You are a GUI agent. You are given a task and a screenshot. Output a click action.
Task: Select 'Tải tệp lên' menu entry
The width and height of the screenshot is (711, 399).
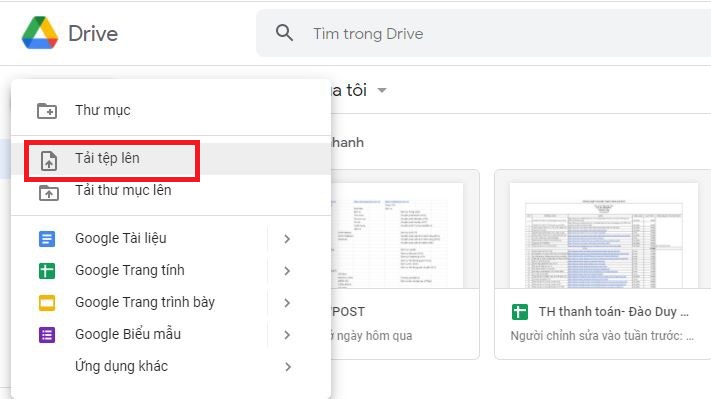pyautogui.click(x=171, y=159)
